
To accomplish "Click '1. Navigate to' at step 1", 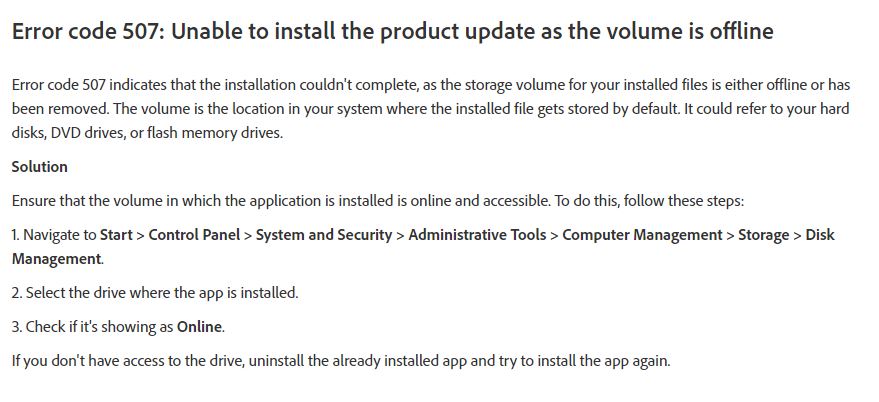I will (54, 235).
